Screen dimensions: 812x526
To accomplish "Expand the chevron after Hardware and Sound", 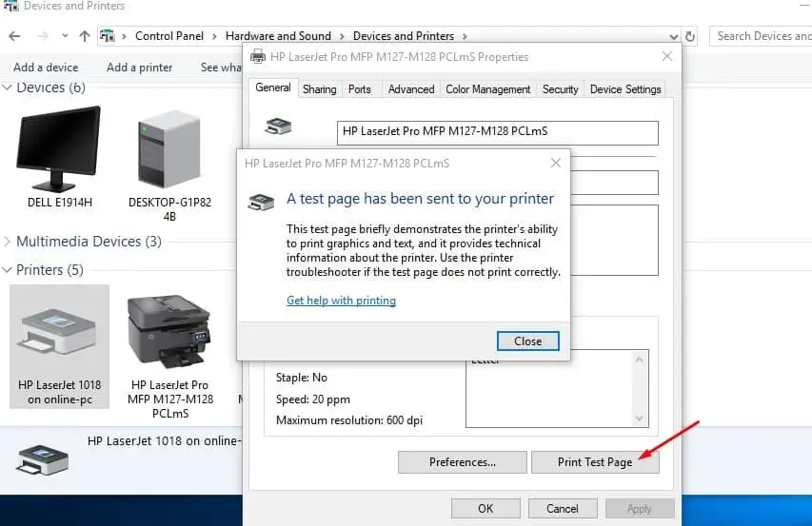I will pyautogui.click(x=342, y=37).
